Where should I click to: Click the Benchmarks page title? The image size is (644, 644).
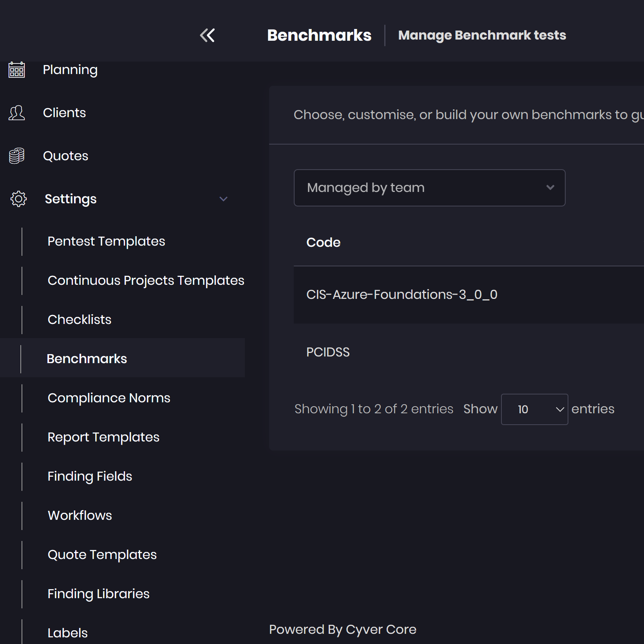tap(319, 35)
